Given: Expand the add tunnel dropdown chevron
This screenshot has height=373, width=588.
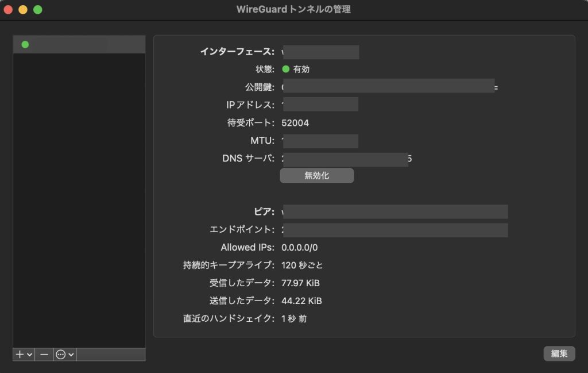Looking at the screenshot, I should [x=29, y=355].
